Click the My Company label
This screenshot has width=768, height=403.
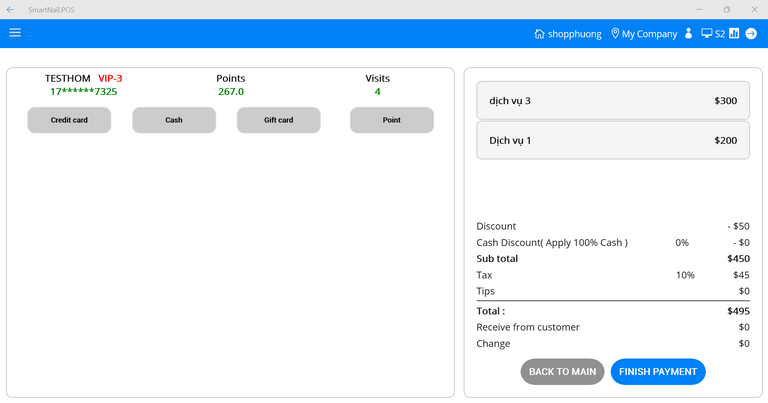[649, 33]
